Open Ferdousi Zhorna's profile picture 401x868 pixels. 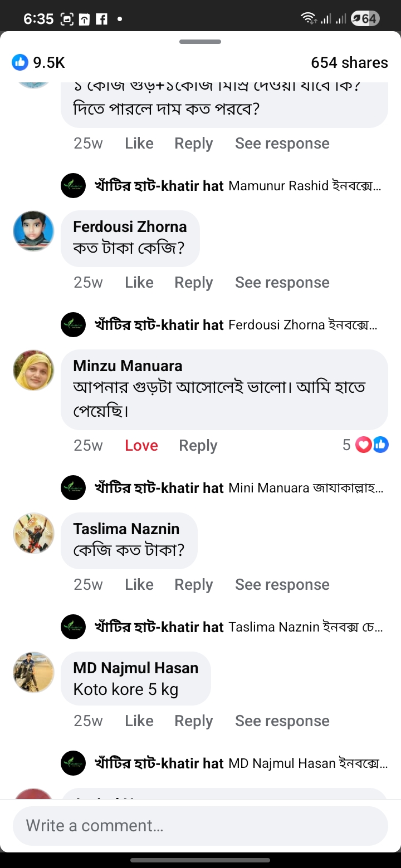click(x=33, y=231)
